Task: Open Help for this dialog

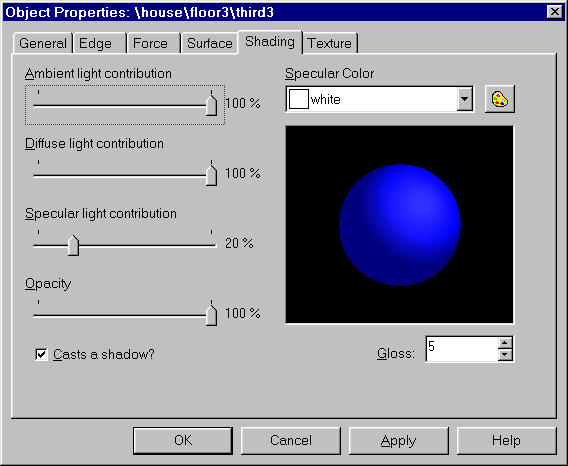Action: 506,440
